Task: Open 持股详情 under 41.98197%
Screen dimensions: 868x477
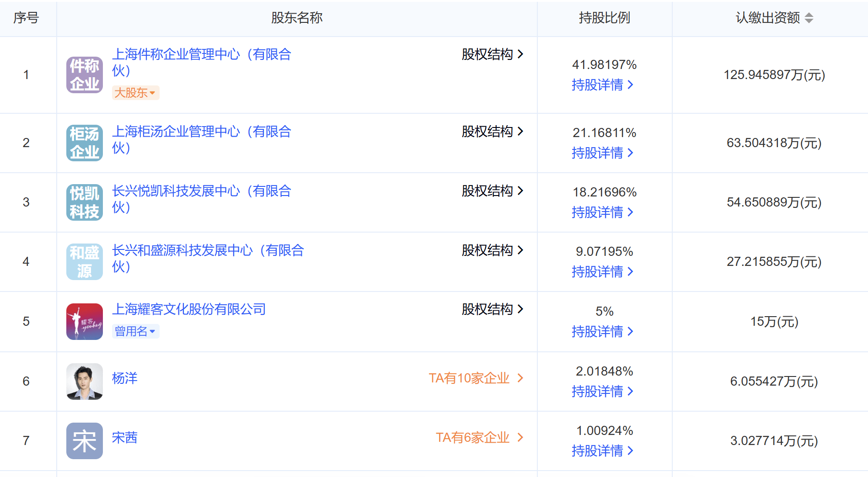Action: [602, 85]
